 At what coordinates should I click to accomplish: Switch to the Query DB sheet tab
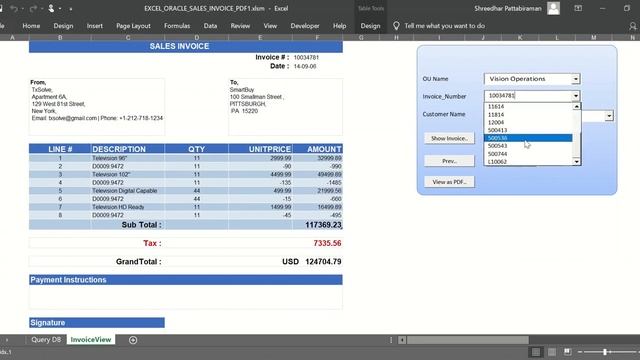point(46,340)
